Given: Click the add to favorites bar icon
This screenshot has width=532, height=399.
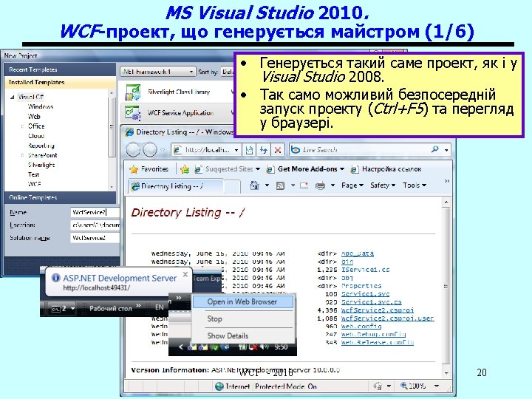Looking at the screenshot, I should tap(185, 169).
